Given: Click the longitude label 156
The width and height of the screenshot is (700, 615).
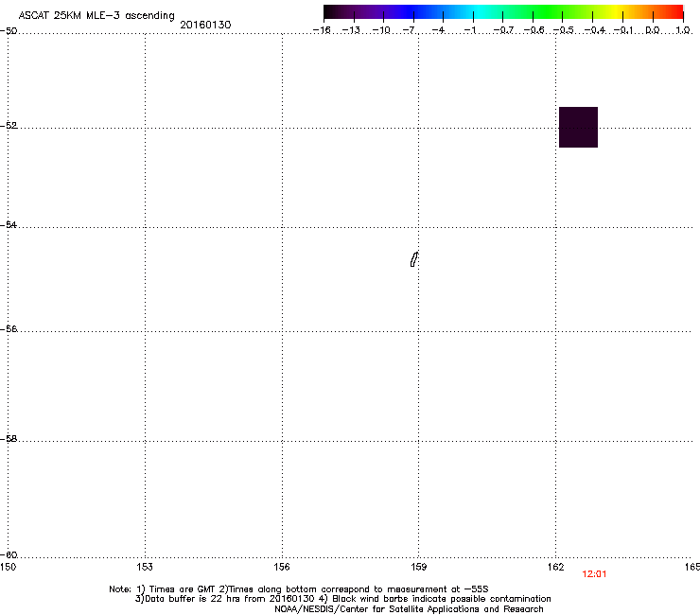Looking at the screenshot, I should [282, 567].
